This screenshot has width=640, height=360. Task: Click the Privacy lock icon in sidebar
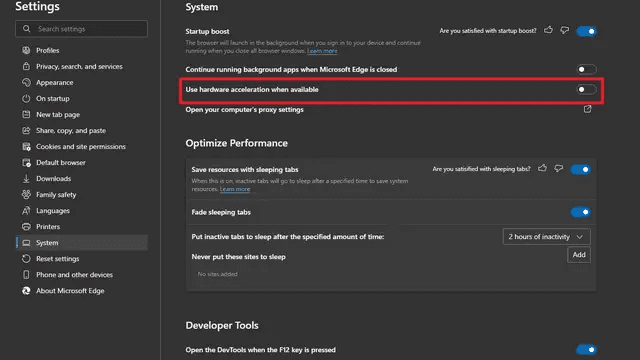click(x=26, y=66)
